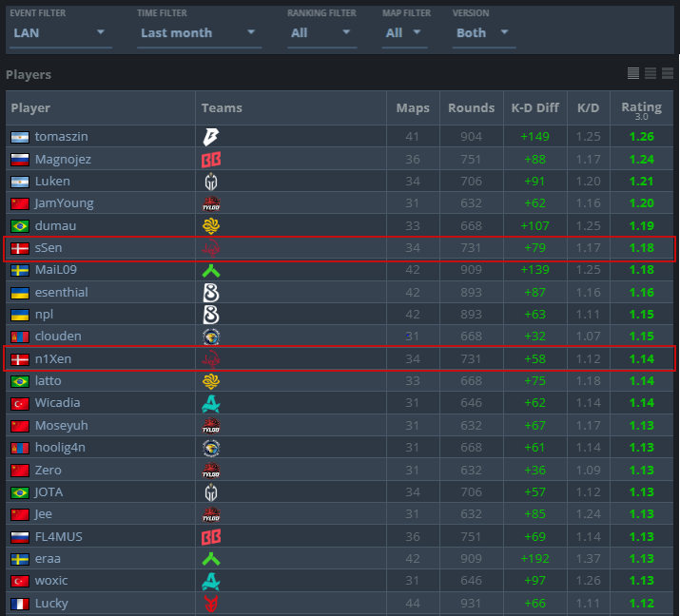Image resolution: width=680 pixels, height=616 pixels.
Task: Open sSen player profile
Action: coord(49,248)
